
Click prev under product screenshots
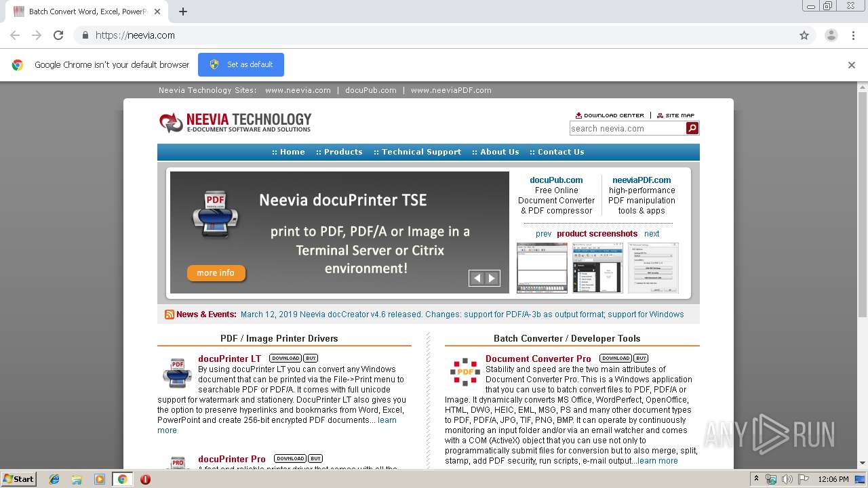pyautogui.click(x=543, y=234)
